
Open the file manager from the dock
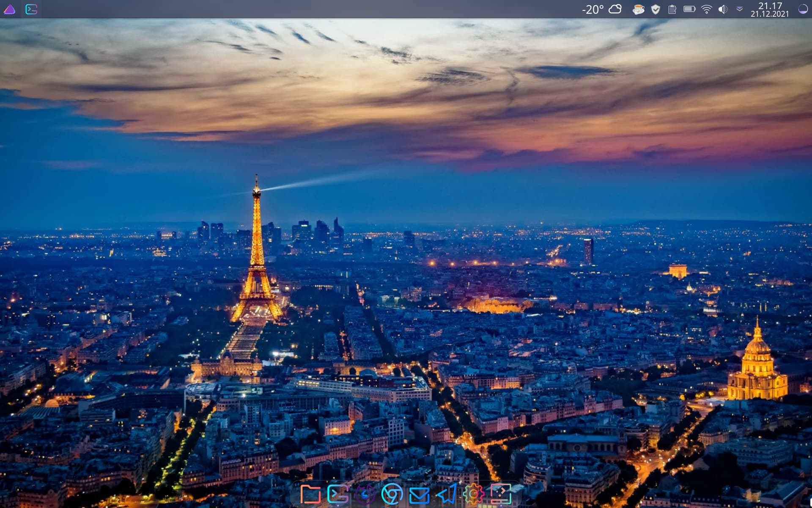(310, 494)
